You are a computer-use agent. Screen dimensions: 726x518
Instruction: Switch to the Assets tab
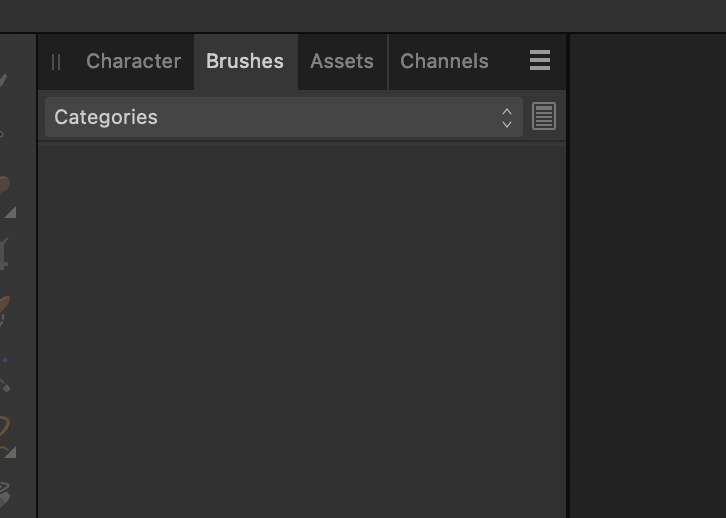pyautogui.click(x=342, y=61)
